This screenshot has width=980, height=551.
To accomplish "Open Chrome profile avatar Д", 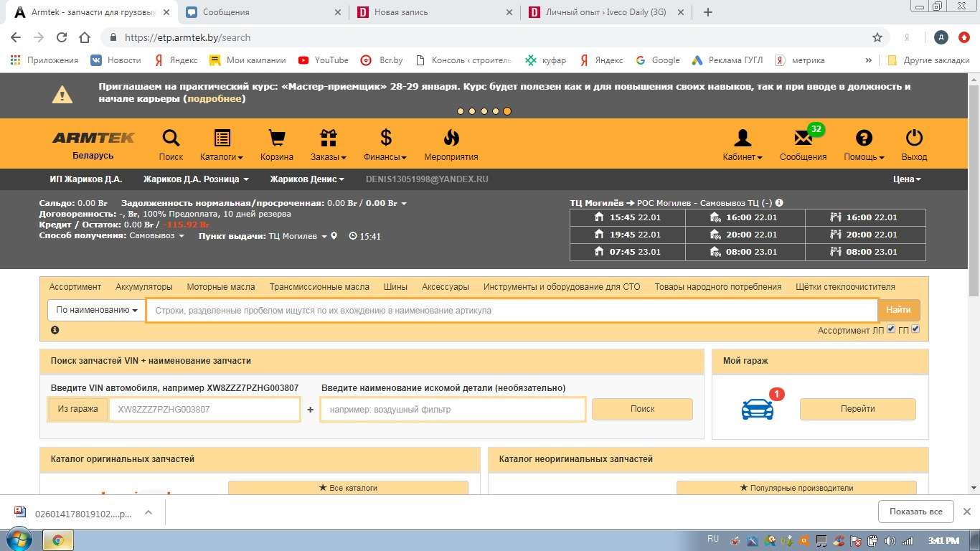I will [941, 37].
